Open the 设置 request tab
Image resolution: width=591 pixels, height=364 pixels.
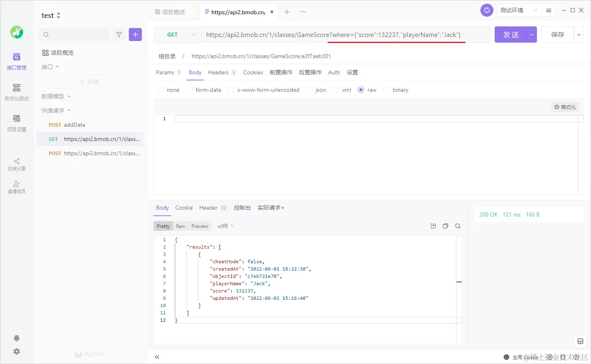352,72
